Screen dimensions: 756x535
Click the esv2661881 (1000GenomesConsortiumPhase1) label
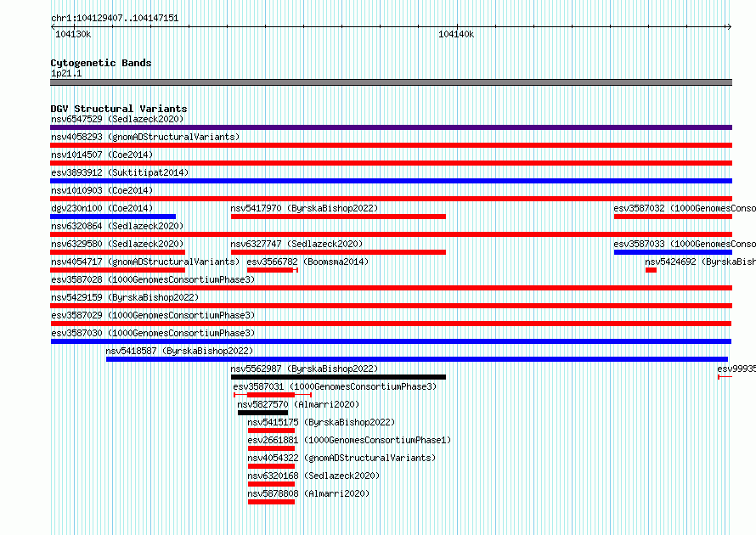pos(349,440)
